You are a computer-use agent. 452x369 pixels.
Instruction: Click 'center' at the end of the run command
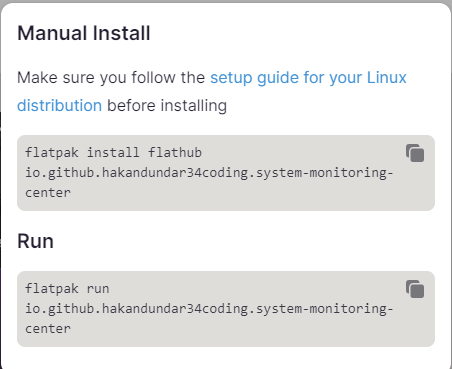tap(48, 329)
